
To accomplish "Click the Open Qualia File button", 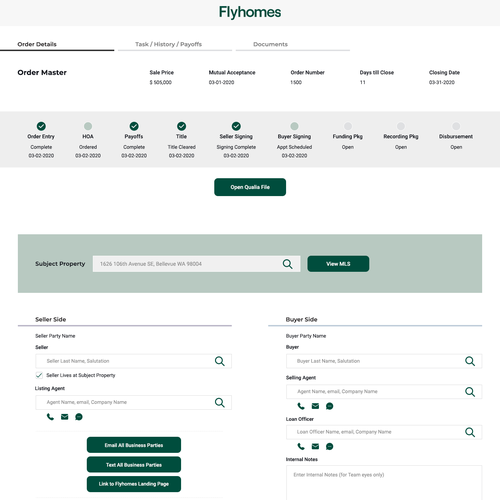I will [x=250, y=187].
